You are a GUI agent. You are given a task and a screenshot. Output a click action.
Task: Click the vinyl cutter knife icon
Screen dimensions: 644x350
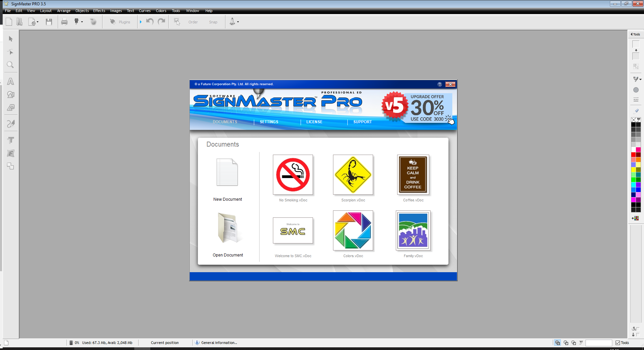point(76,22)
